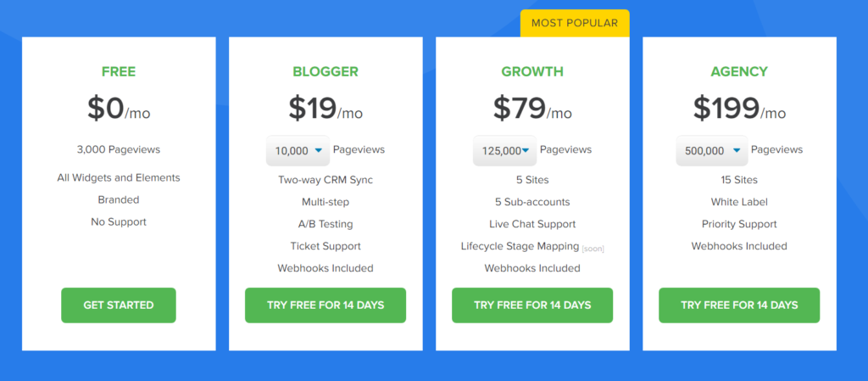
Task: Start the 14-day trial for the Agency plan
Action: [x=739, y=305]
